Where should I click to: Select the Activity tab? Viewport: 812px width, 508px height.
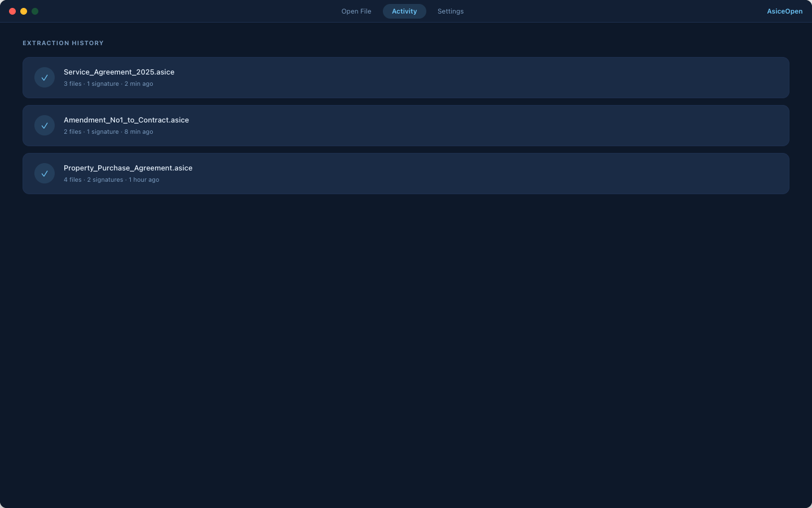click(x=404, y=11)
